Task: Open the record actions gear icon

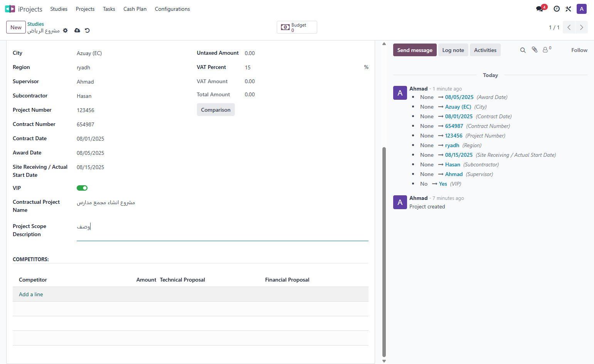Action: tap(65, 30)
